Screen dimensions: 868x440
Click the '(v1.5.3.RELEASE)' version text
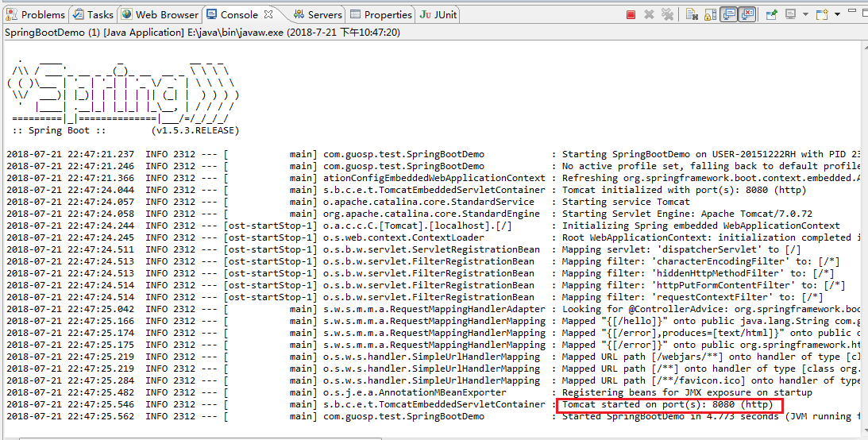click(195, 130)
